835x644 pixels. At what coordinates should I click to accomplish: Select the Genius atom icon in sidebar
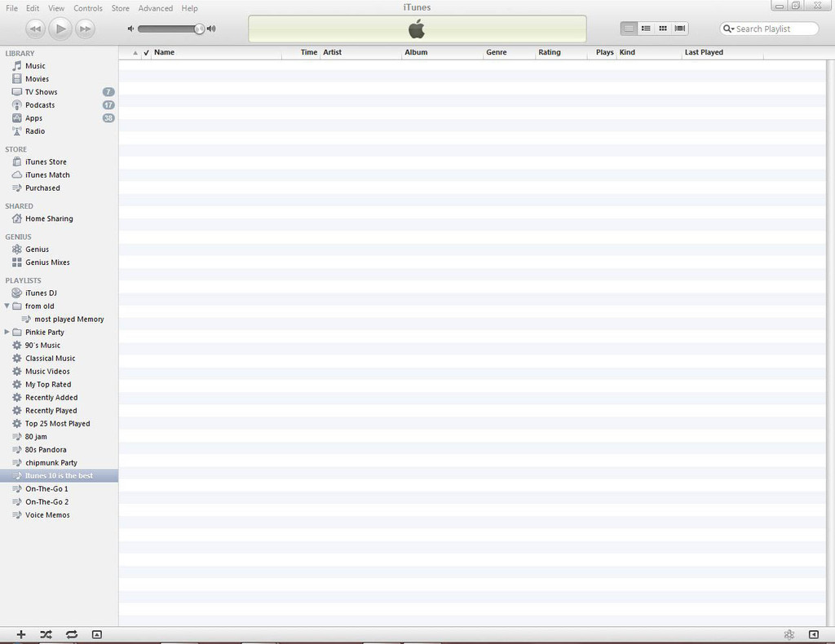click(x=17, y=249)
